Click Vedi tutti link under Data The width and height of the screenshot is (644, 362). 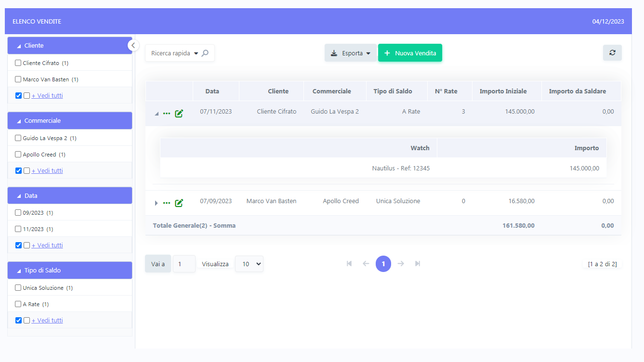point(47,246)
